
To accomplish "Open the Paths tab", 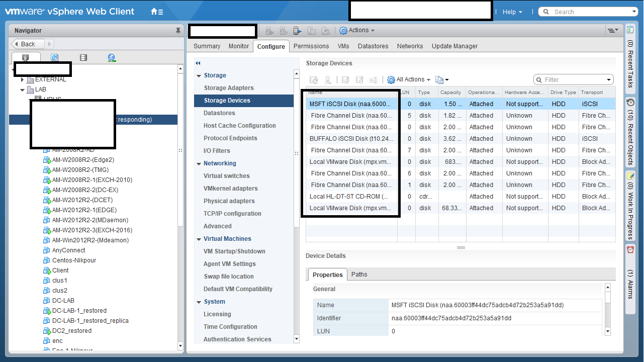I will click(359, 275).
